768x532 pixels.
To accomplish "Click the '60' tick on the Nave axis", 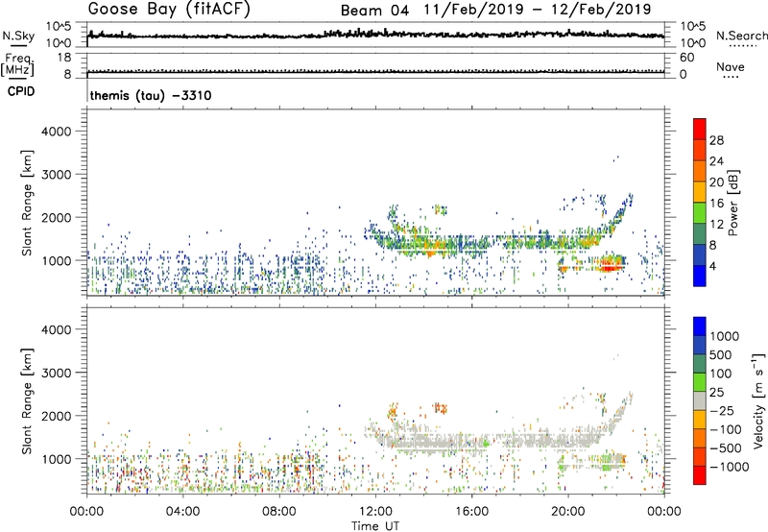I will 686,58.
